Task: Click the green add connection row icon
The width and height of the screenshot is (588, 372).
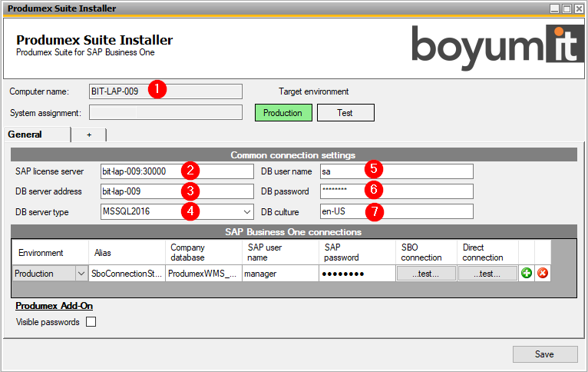Action: [527, 274]
